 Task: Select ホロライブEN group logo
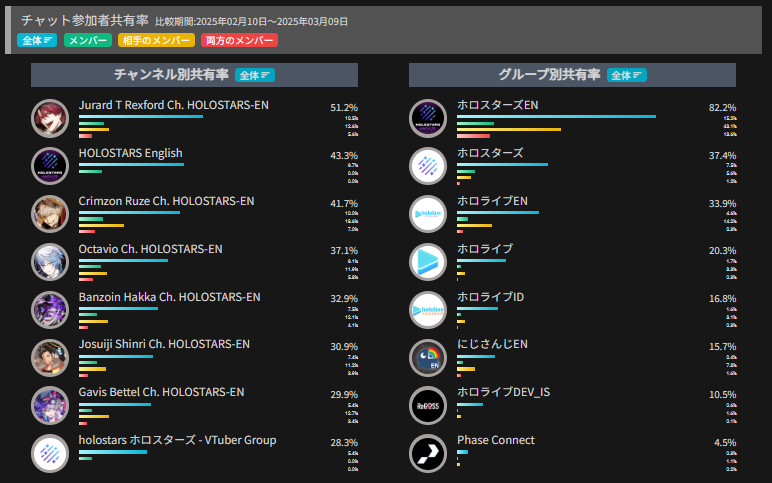coord(428,214)
